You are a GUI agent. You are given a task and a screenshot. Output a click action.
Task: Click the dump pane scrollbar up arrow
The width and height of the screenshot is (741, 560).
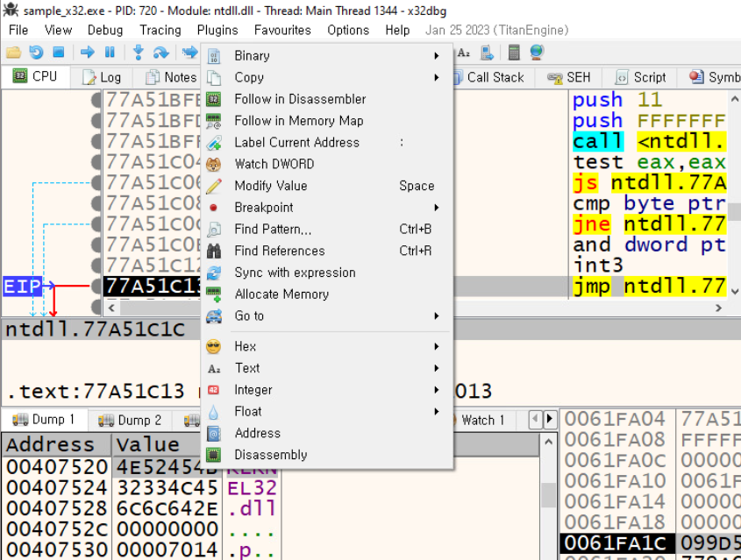[548, 442]
